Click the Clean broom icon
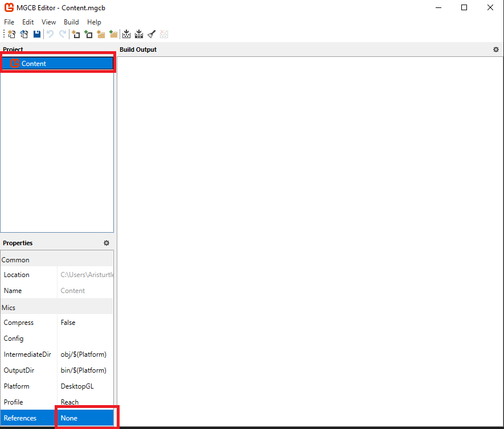Image resolution: width=504 pixels, height=429 pixels. coord(151,34)
